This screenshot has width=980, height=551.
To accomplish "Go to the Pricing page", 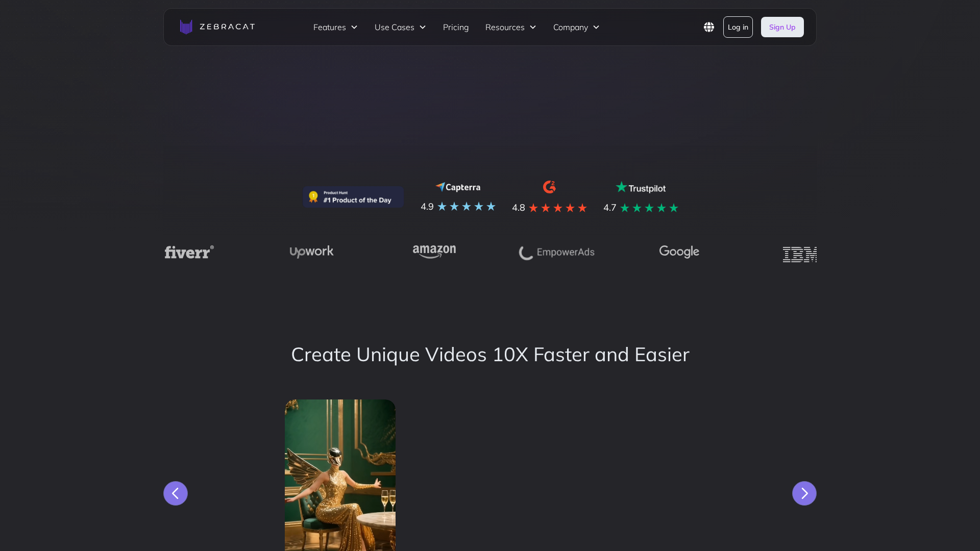I will (x=455, y=27).
